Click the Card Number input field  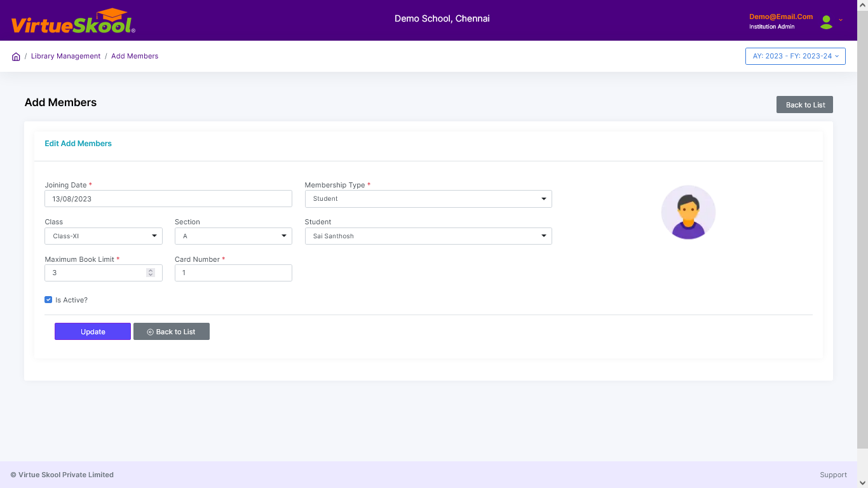(233, 273)
